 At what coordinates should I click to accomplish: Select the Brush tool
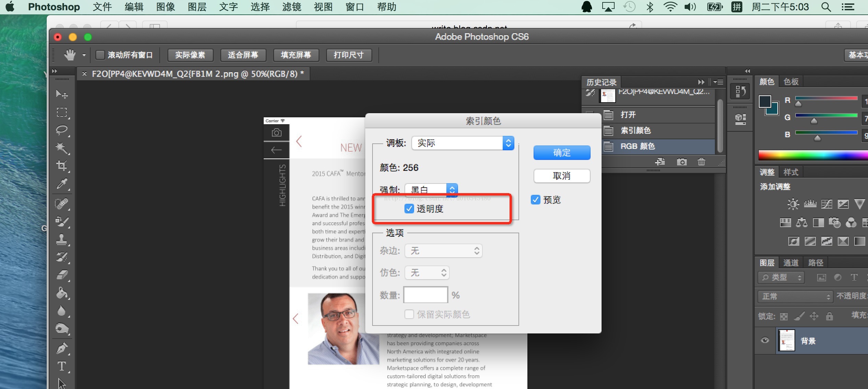[62, 221]
